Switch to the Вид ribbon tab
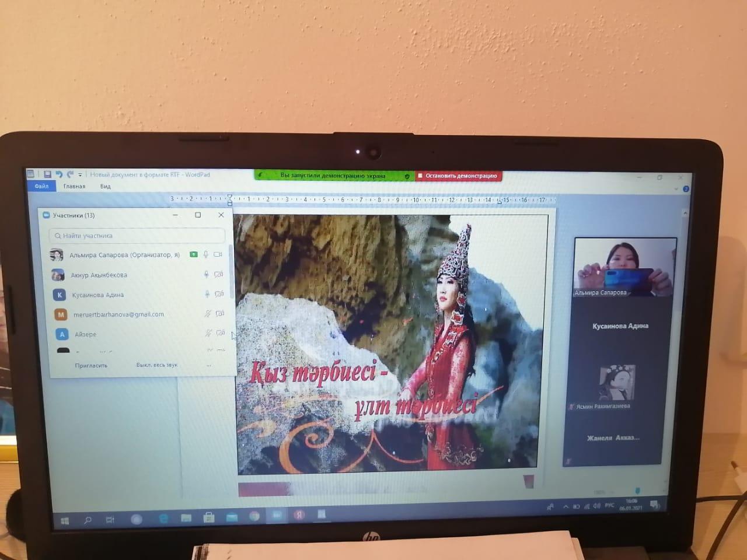Image resolution: width=747 pixels, height=560 pixels. point(105,186)
